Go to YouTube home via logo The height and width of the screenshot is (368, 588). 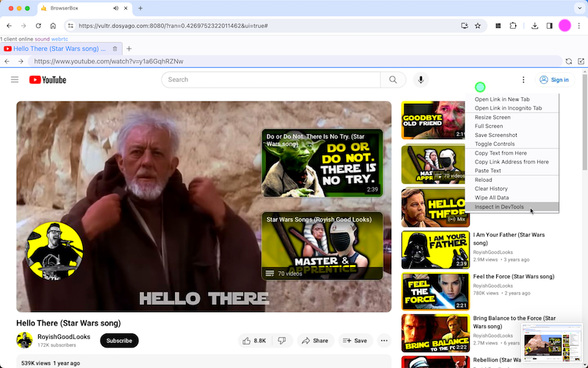(x=48, y=79)
